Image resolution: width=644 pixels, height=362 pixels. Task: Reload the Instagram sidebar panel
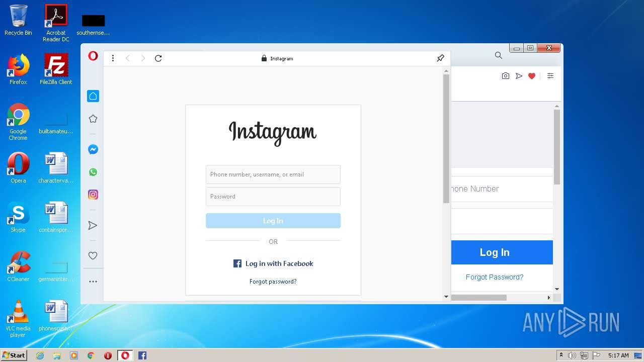(158, 58)
